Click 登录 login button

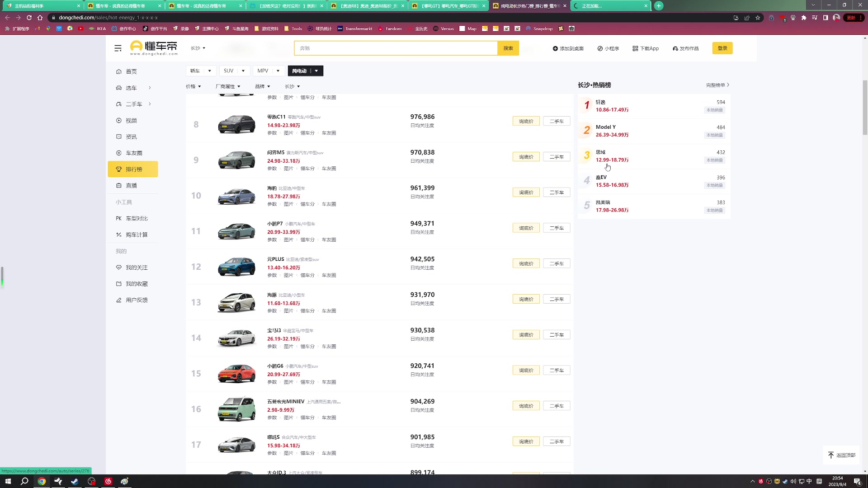722,48
